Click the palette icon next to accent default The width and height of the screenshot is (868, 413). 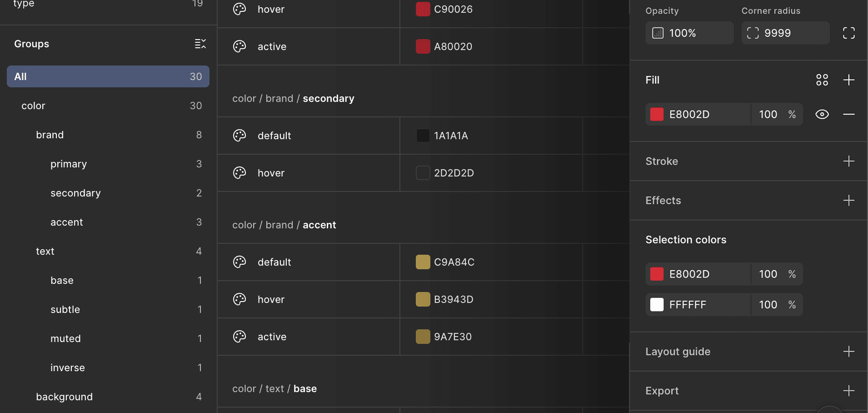(x=239, y=262)
